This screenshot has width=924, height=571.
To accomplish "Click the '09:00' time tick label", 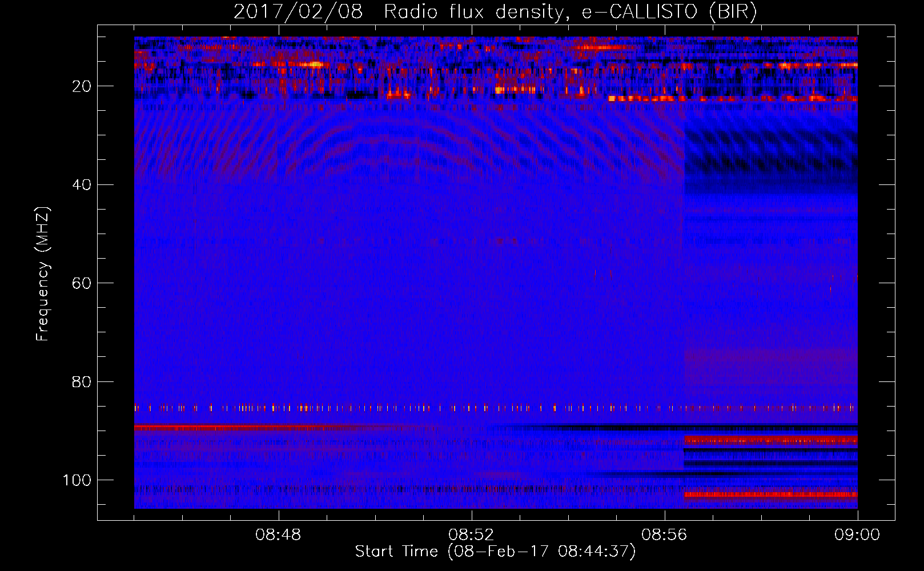I will 857,535.
